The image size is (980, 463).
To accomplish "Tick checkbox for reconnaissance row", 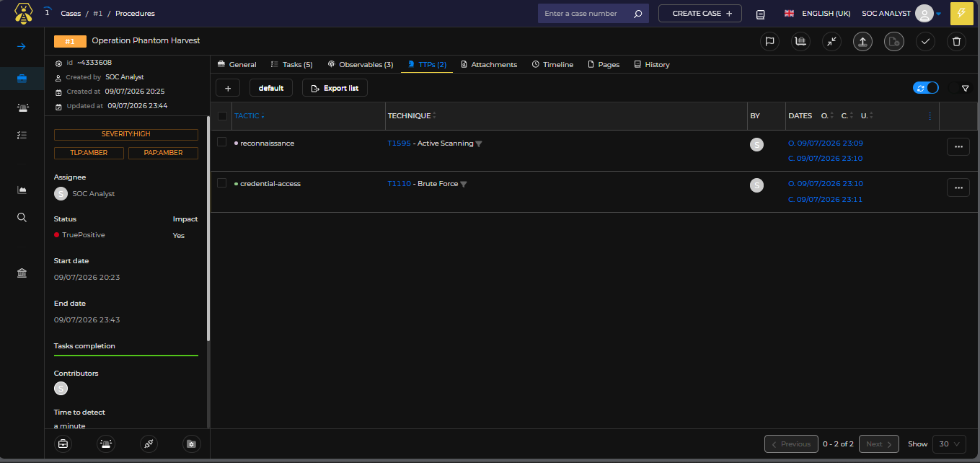I will [x=222, y=142].
